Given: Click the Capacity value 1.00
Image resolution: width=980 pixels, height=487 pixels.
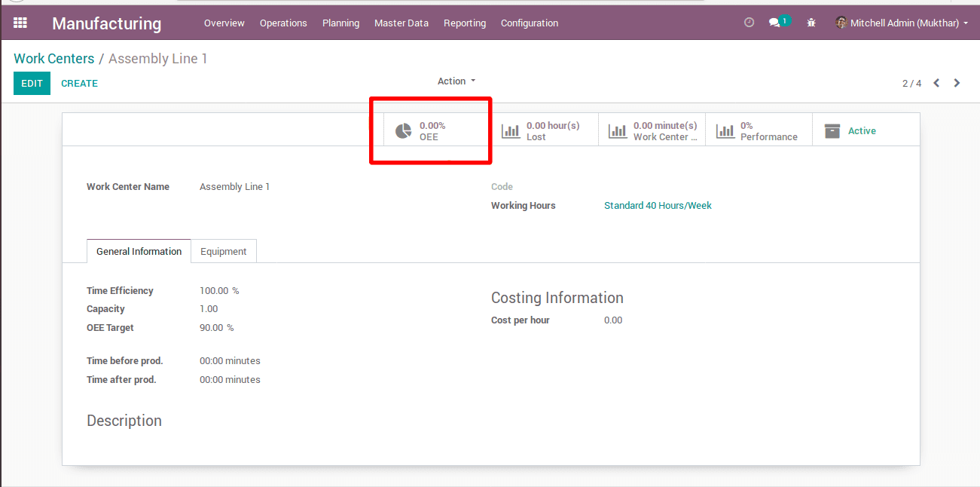Looking at the screenshot, I should click(x=209, y=308).
